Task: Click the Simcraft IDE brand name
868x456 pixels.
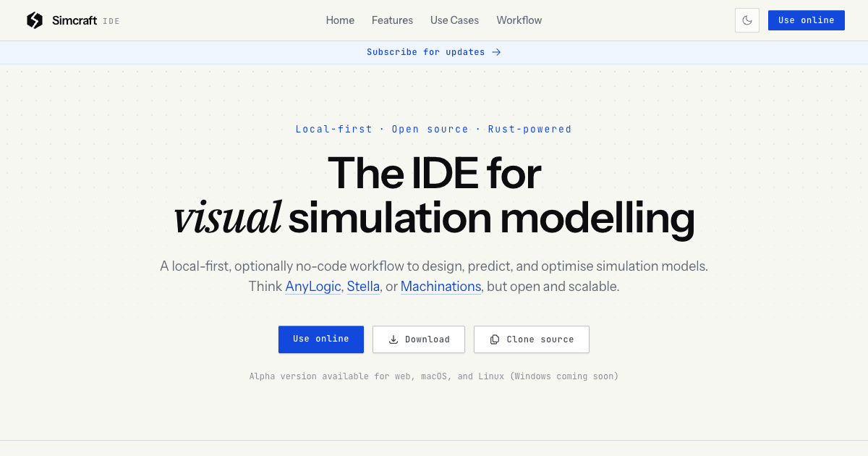Action: point(85,20)
